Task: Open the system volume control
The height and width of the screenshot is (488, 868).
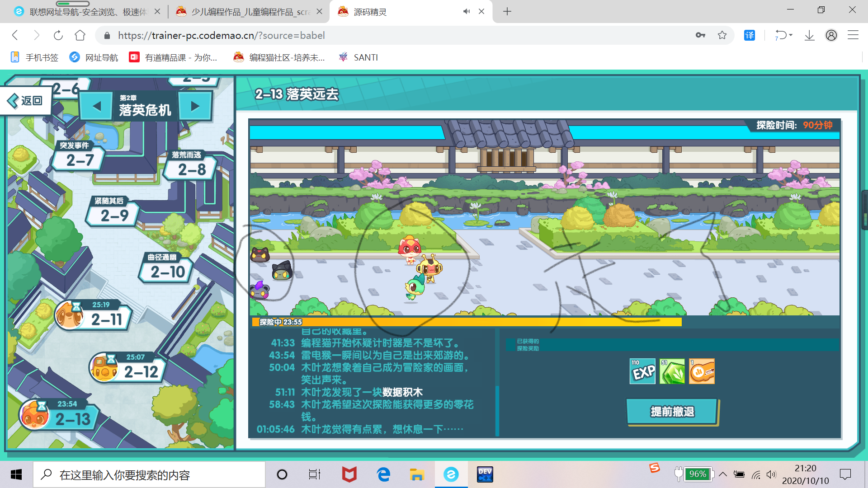Action: [x=771, y=474]
